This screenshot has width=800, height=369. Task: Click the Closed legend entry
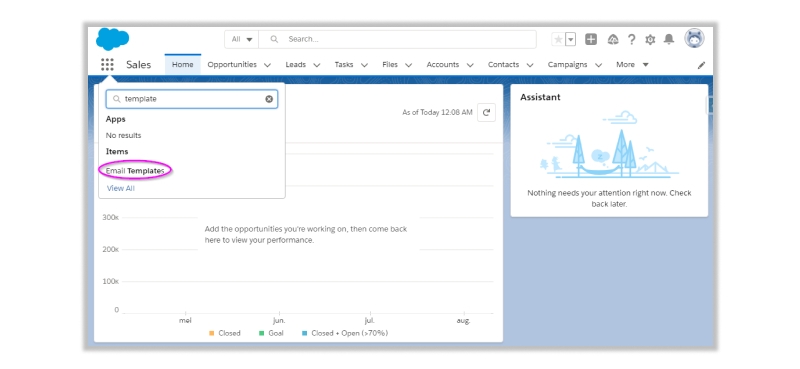[224, 333]
